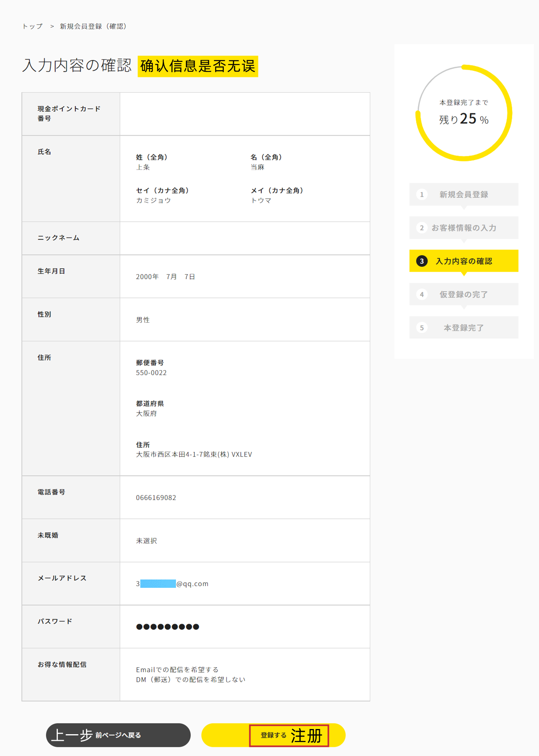The height and width of the screenshot is (756, 539).
Task: Click the メールアドレス row label
Action: (x=62, y=578)
